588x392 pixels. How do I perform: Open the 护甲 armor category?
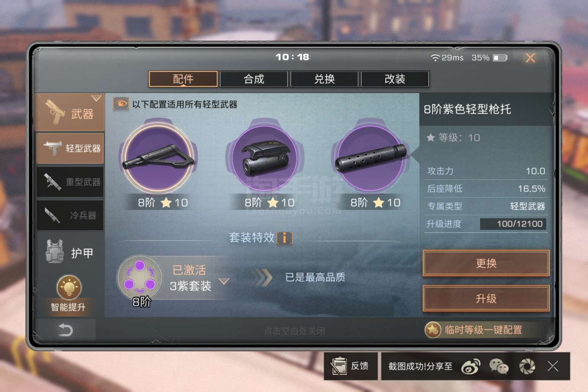coord(70,252)
